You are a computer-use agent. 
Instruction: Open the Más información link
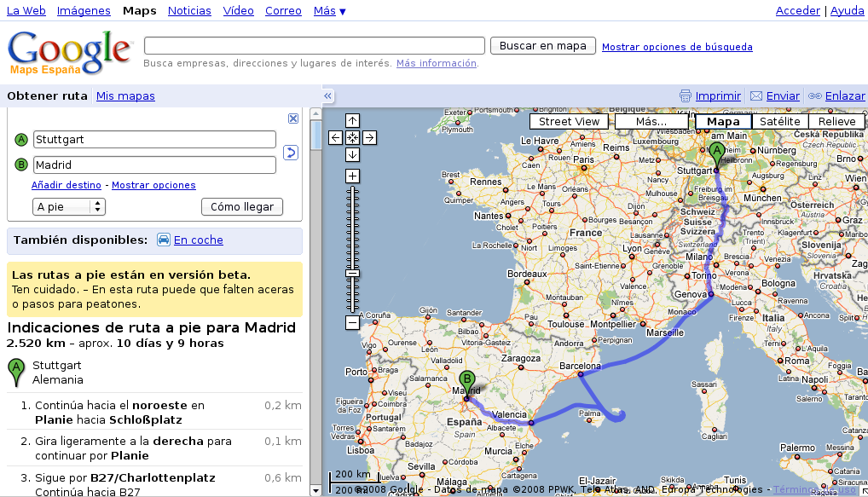(x=437, y=63)
